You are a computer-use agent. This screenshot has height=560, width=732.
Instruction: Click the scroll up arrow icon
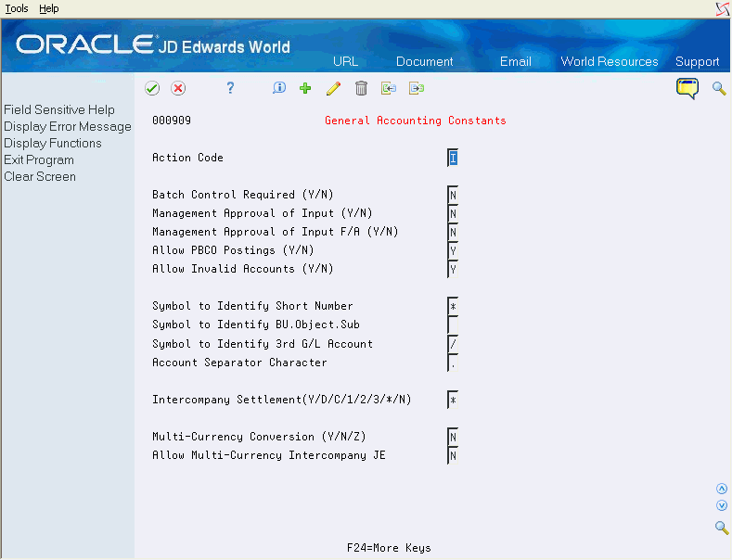point(722,489)
